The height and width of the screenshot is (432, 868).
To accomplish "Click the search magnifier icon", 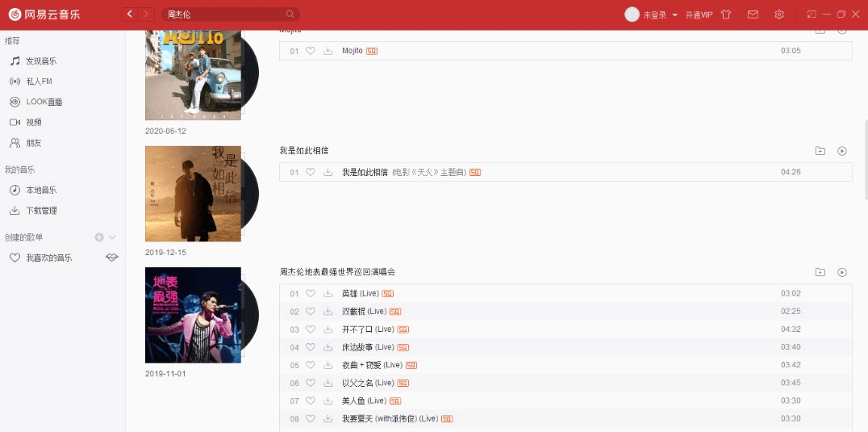I will pyautogui.click(x=290, y=15).
